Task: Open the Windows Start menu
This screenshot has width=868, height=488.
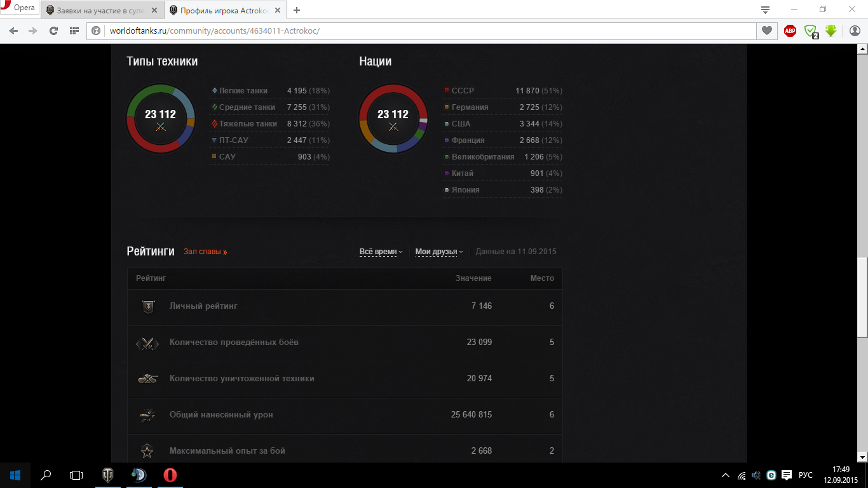Action: click(15, 475)
